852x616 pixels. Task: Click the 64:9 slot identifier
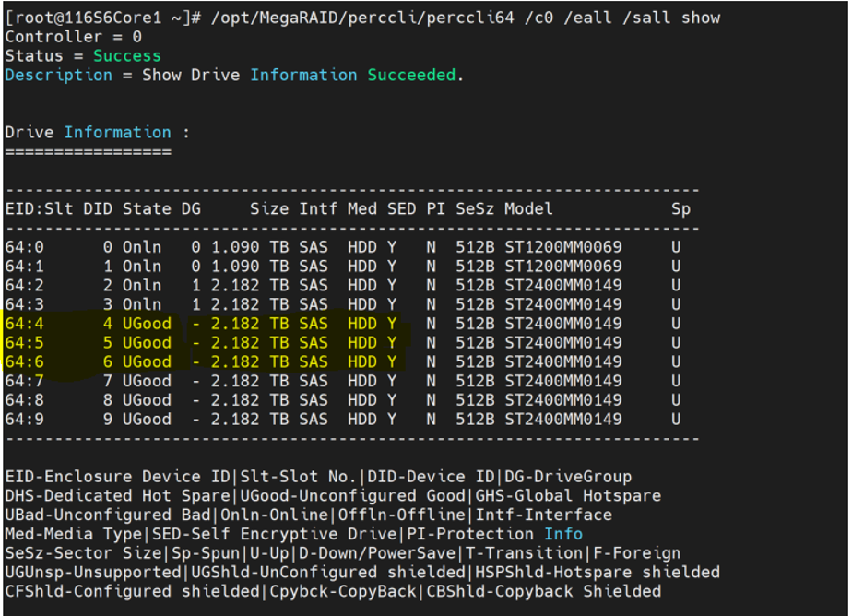24,420
